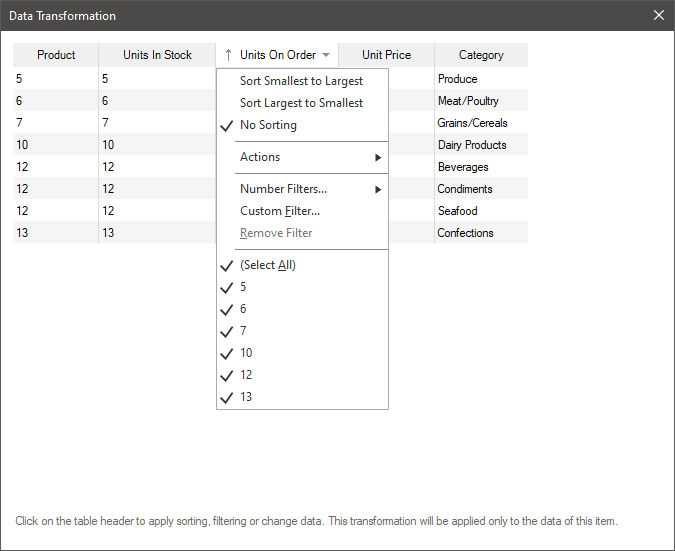Image resolution: width=675 pixels, height=551 pixels.
Task: Uncheck the value 5 filter
Action: [227, 287]
